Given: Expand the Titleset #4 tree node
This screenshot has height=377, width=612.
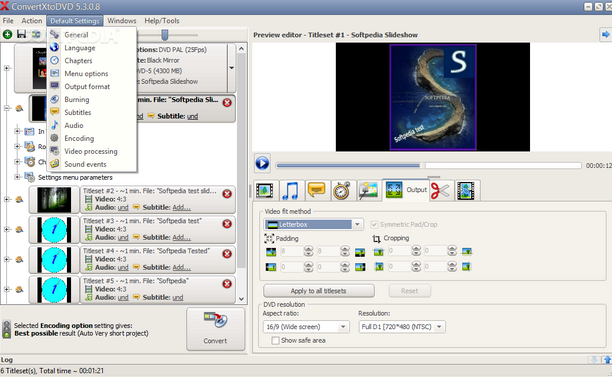Looking at the screenshot, I should 7,260.
